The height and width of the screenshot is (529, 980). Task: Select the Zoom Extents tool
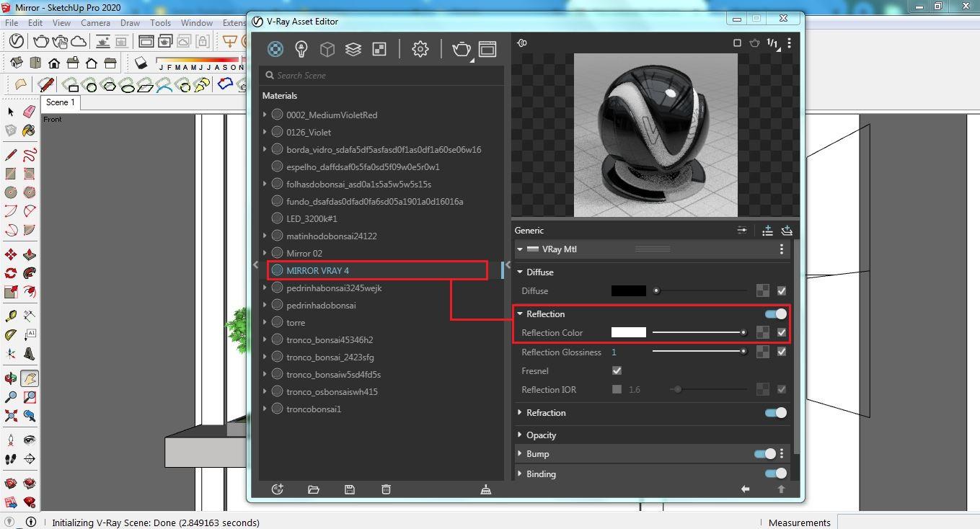(x=10, y=416)
